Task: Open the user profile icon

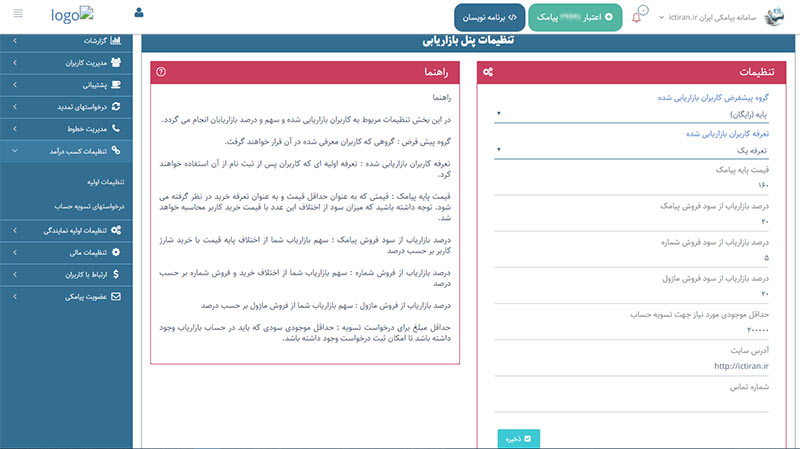Action: pyautogui.click(x=139, y=13)
